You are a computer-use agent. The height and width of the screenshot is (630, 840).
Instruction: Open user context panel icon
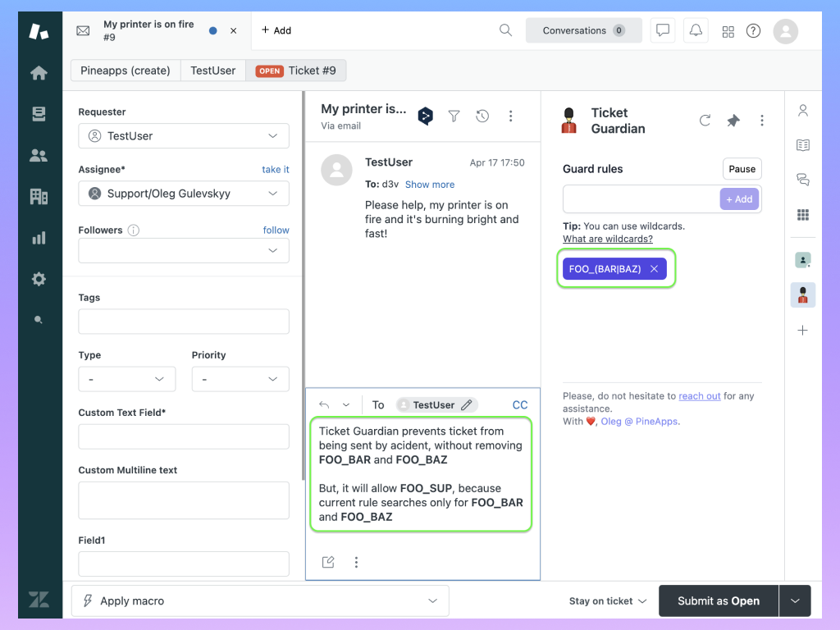point(802,111)
